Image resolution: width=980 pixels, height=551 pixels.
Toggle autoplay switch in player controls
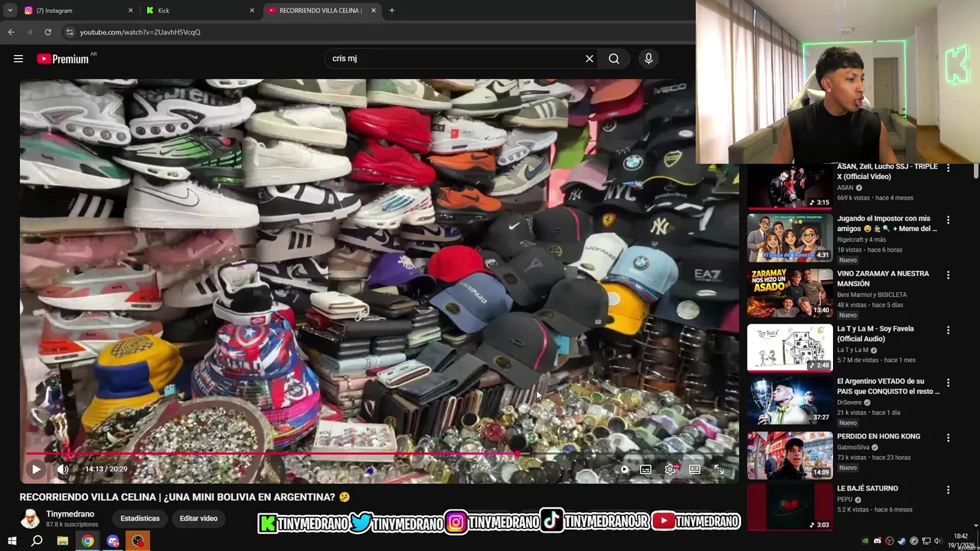point(624,469)
